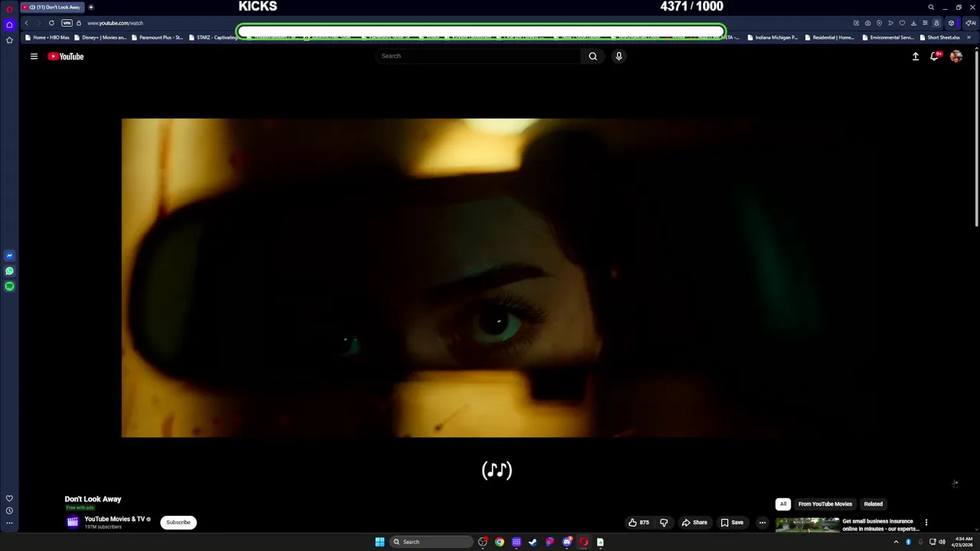Image resolution: width=980 pixels, height=551 pixels.
Task: Open Opera easy setup sliders icon
Action: click(x=925, y=23)
